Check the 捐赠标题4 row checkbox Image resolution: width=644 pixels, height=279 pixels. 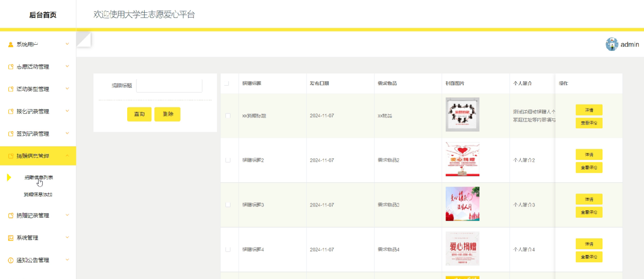(x=228, y=249)
